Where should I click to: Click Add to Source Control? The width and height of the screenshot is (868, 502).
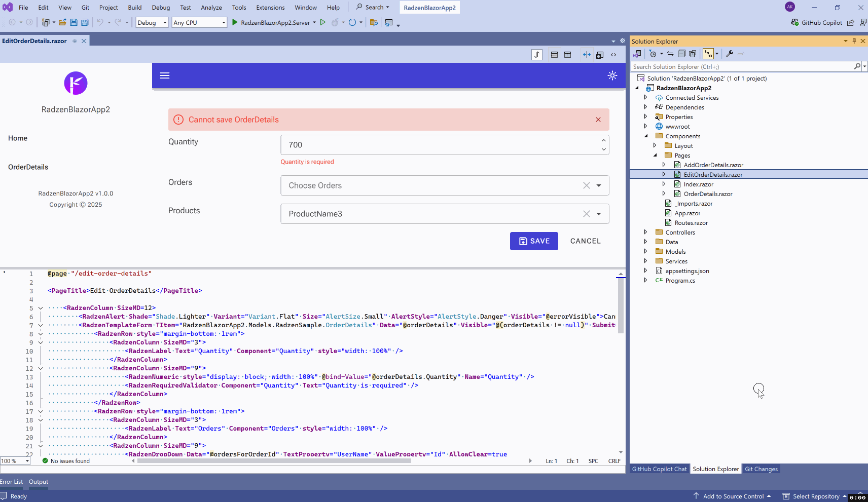(x=733, y=496)
